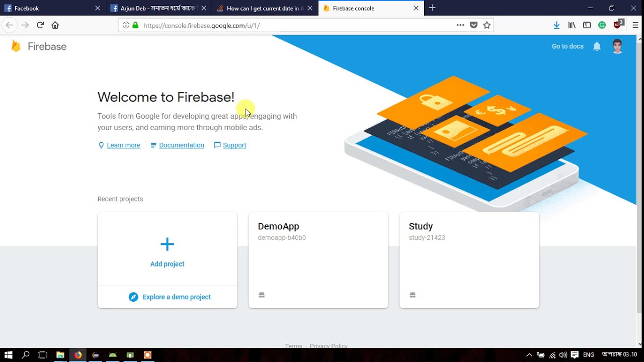Open Android Studio from taskbar
Screen dimensions: 644x362
[113, 355]
